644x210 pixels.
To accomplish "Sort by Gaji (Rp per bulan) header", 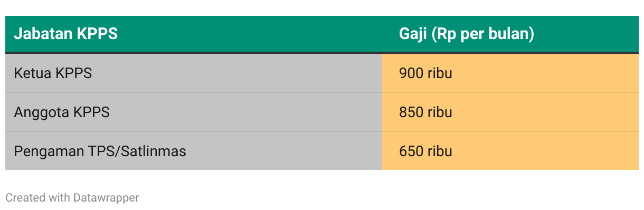I will coord(467,34).
